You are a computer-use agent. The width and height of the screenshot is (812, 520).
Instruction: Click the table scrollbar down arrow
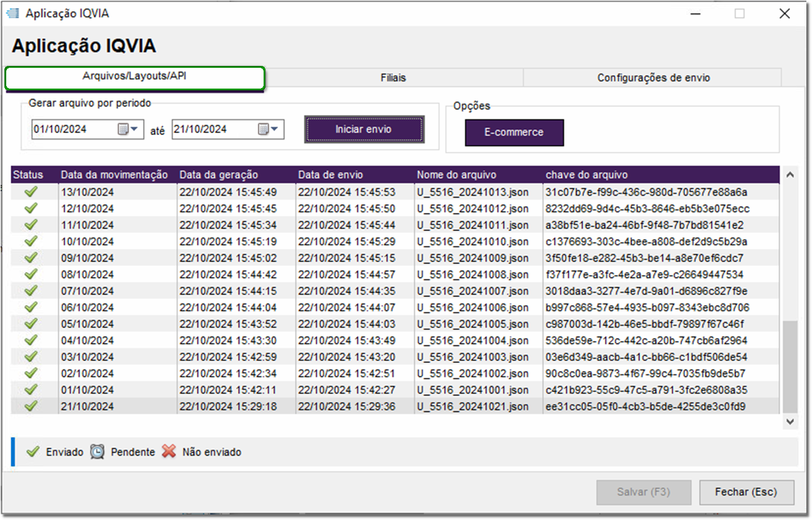pos(790,421)
